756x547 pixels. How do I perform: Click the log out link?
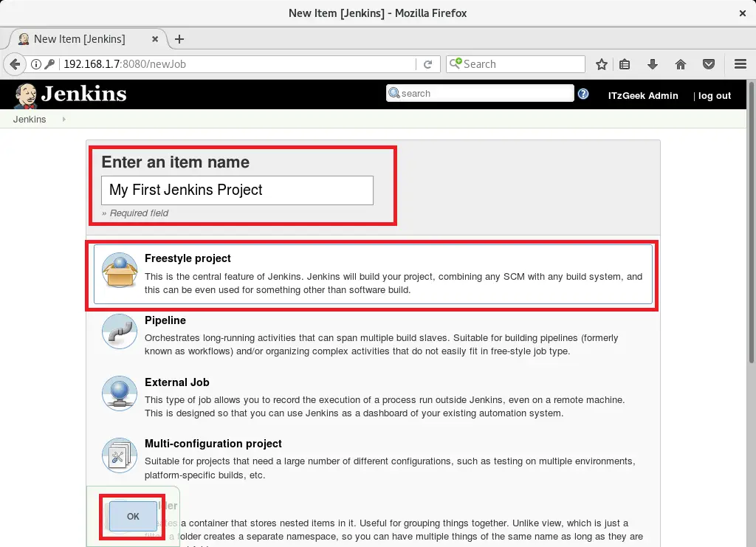click(715, 95)
